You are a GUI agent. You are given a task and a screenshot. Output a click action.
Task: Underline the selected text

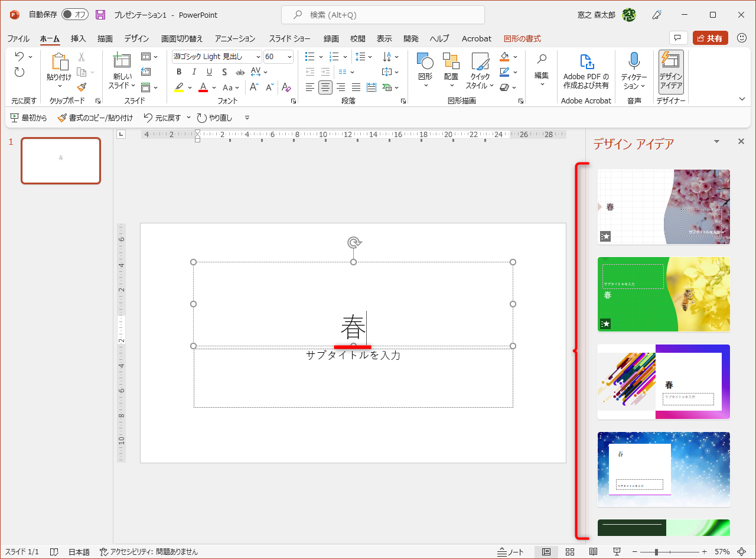click(209, 72)
